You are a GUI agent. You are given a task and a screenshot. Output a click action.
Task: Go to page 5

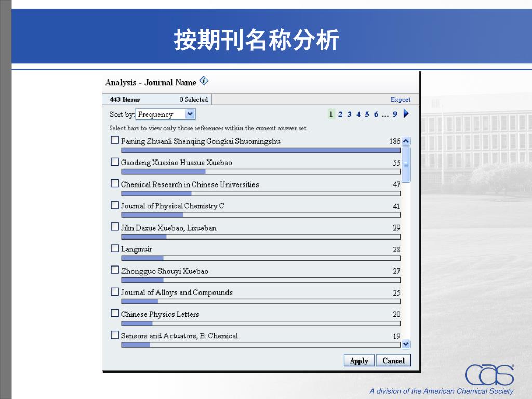pyautogui.click(x=367, y=114)
